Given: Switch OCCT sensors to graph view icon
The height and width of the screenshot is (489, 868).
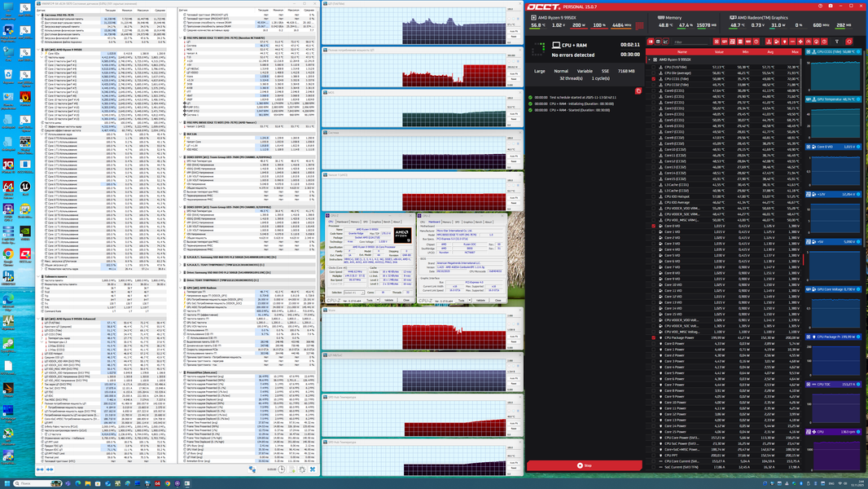Looking at the screenshot, I should point(665,42).
